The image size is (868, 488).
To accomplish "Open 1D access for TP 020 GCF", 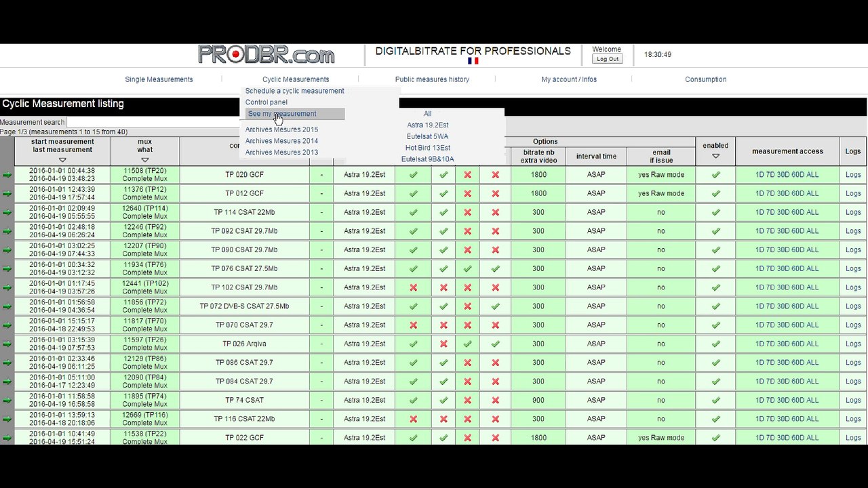I will click(x=759, y=175).
